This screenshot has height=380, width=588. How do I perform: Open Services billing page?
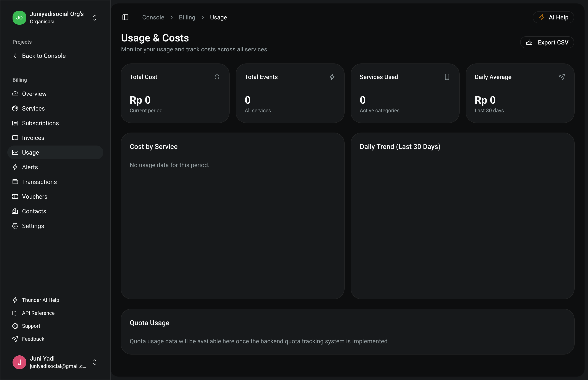55,108
